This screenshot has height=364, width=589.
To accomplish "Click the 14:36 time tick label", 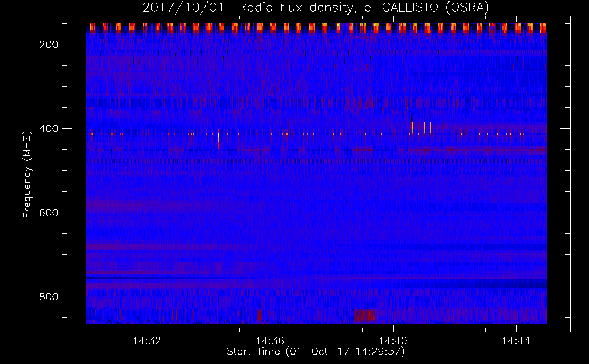I will pos(270,341).
